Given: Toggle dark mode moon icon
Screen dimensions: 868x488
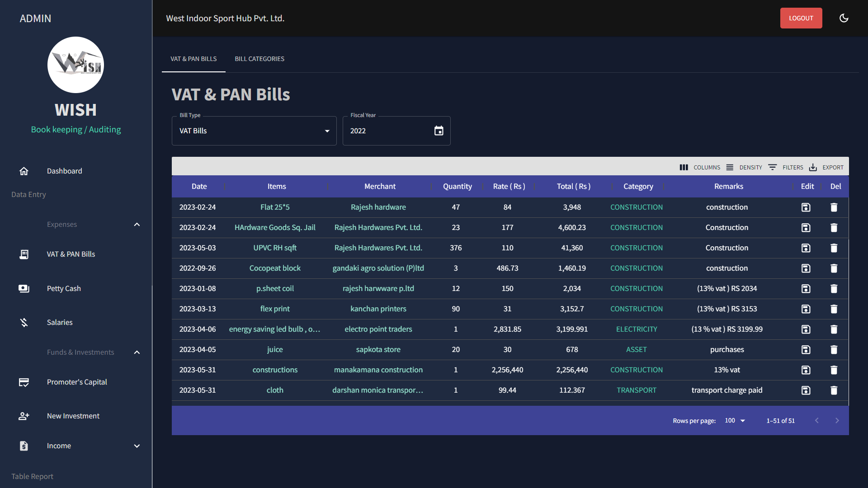Looking at the screenshot, I should pos(844,18).
